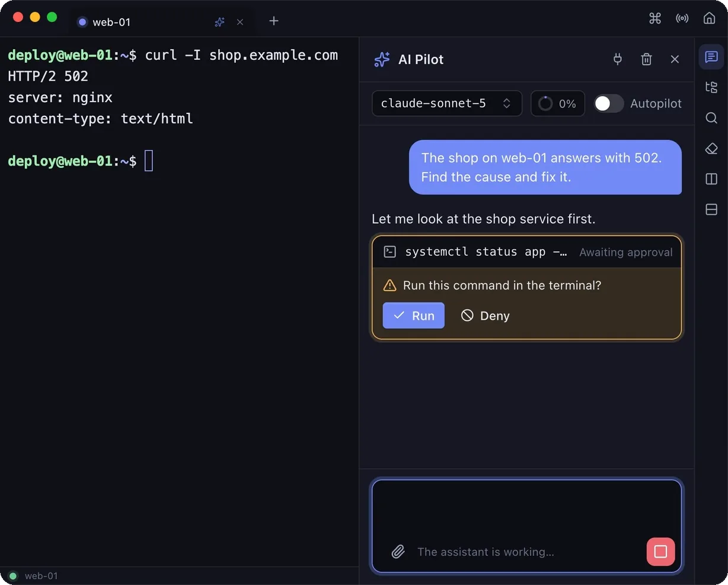The width and height of the screenshot is (728, 585).
Task: Click the web-01 label in status bar
Action: coord(41,576)
